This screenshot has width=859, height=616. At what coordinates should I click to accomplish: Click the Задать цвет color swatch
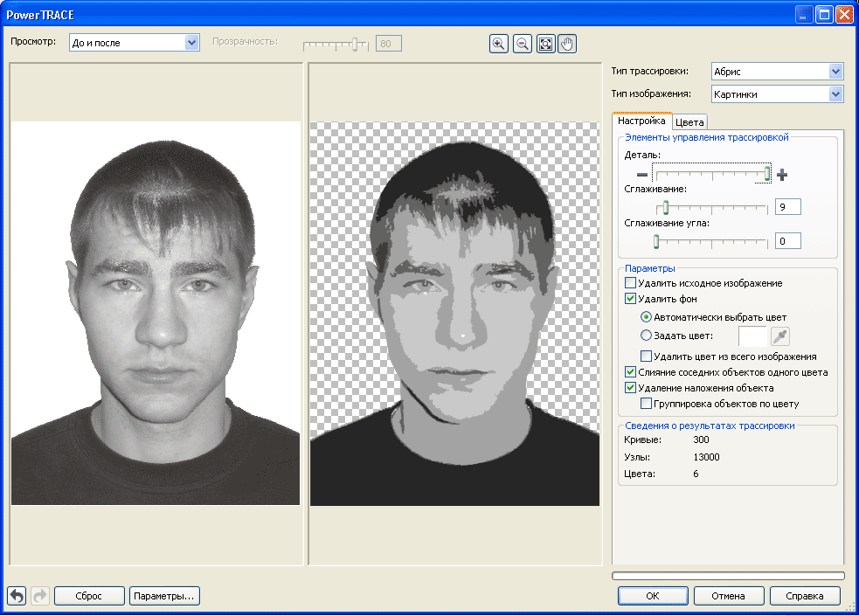[752, 336]
